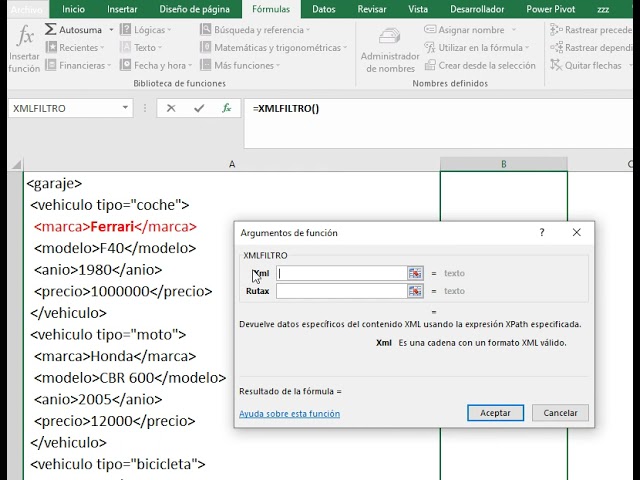The image size is (640, 480).
Task: Click the Xml argument input field
Action: pos(342,273)
